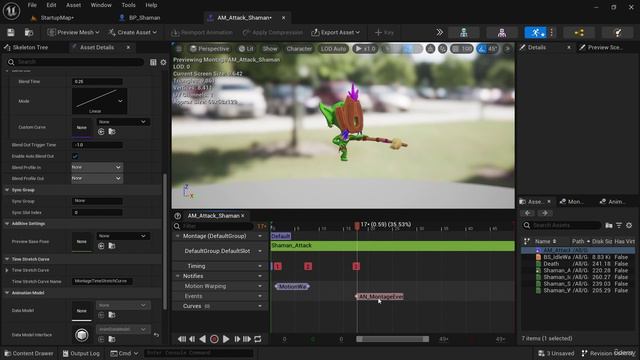Open Skeletal Mesh editor mode icon
Screen dimensions: 640x360
coord(502,32)
